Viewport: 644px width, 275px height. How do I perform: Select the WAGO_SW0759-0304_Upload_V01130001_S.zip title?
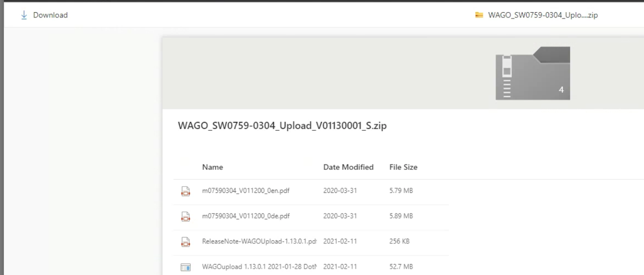tap(282, 126)
